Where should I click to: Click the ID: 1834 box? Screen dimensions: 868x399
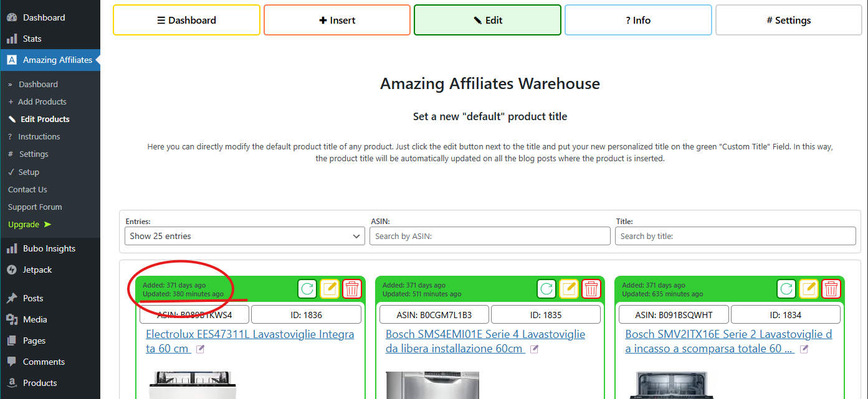coord(786,314)
